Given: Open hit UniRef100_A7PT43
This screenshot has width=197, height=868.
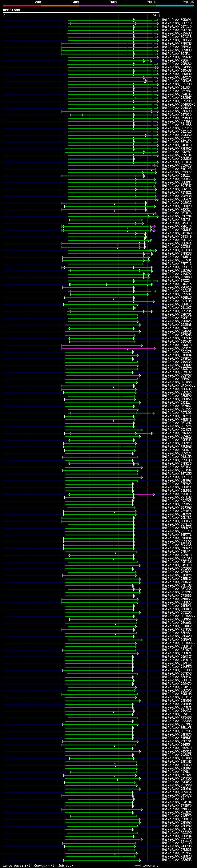Looking at the screenshot, I should (x=177, y=264).
